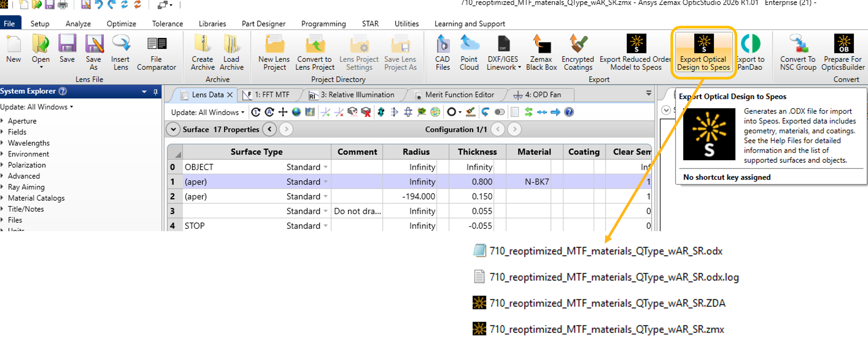Expand Material Catalogs in System Explorer
Viewport: 868px width, 337px height.
click(2, 198)
